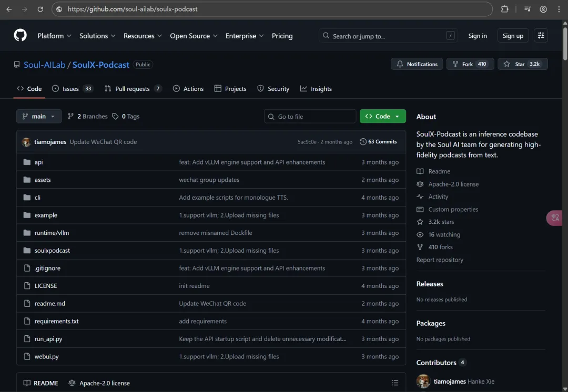Switch to the Projects tab
This screenshot has width=568, height=392.
[230, 89]
